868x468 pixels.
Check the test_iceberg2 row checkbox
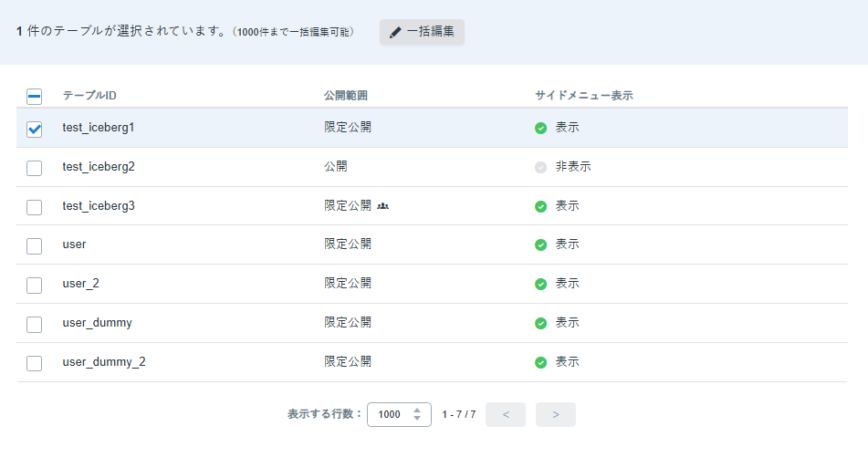click(35, 168)
